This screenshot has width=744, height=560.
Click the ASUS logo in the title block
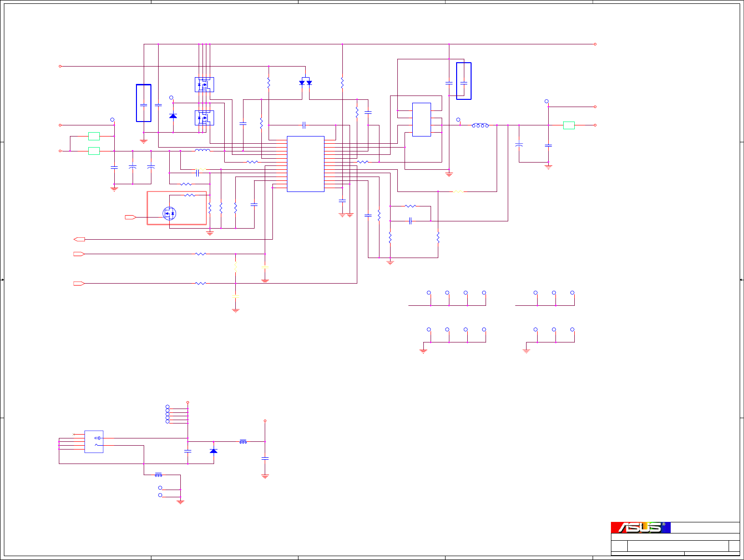pos(640,527)
